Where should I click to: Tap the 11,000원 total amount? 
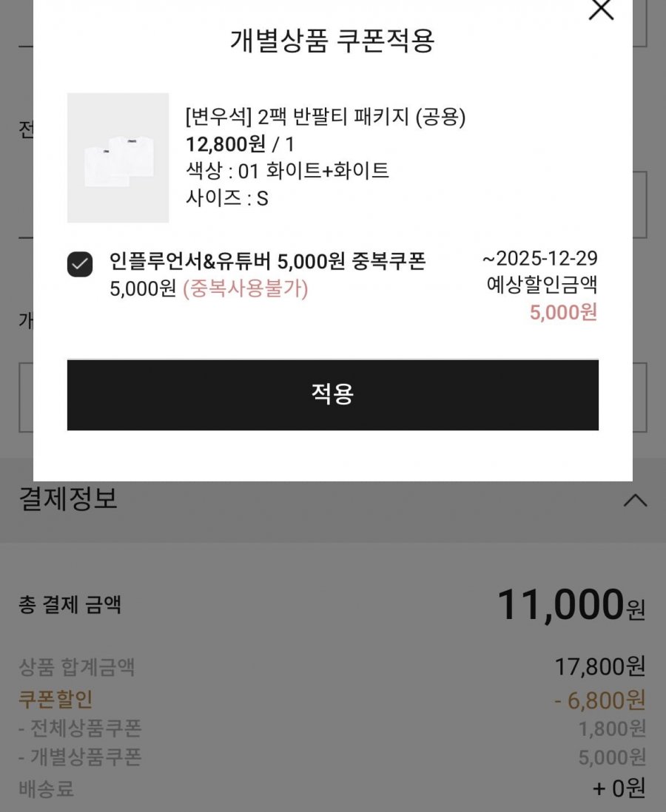tap(571, 605)
